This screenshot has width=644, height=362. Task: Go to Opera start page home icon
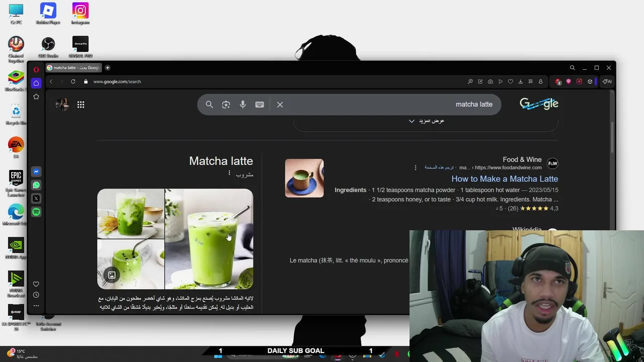coord(36,83)
